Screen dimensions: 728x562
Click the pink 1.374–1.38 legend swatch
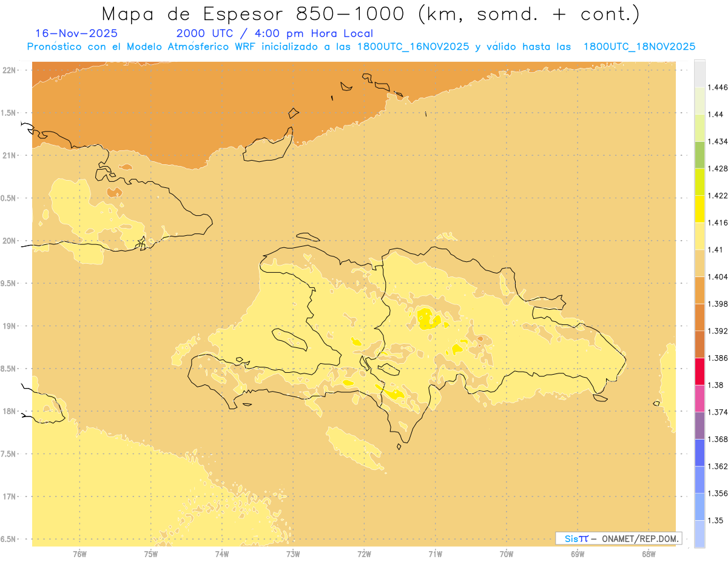699,398
